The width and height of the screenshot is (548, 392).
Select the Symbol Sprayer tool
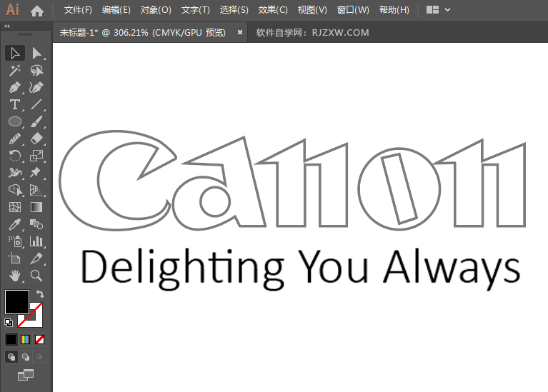pyautogui.click(x=15, y=241)
